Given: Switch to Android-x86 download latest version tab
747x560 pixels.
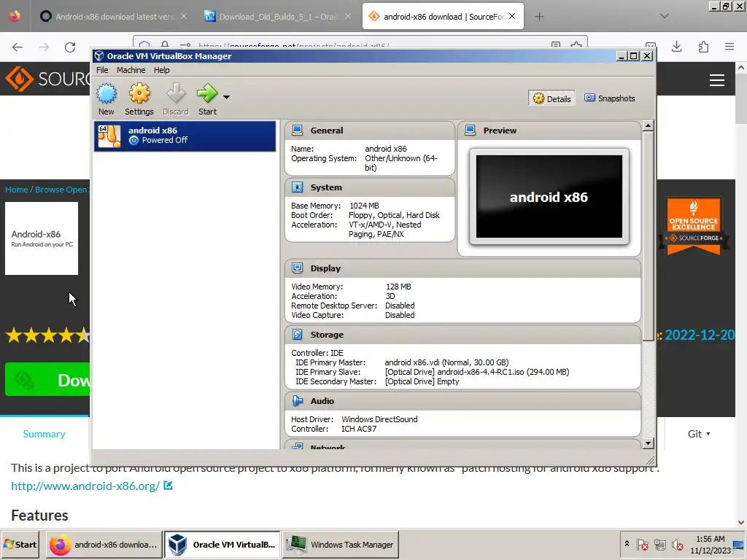Looking at the screenshot, I should (113, 17).
